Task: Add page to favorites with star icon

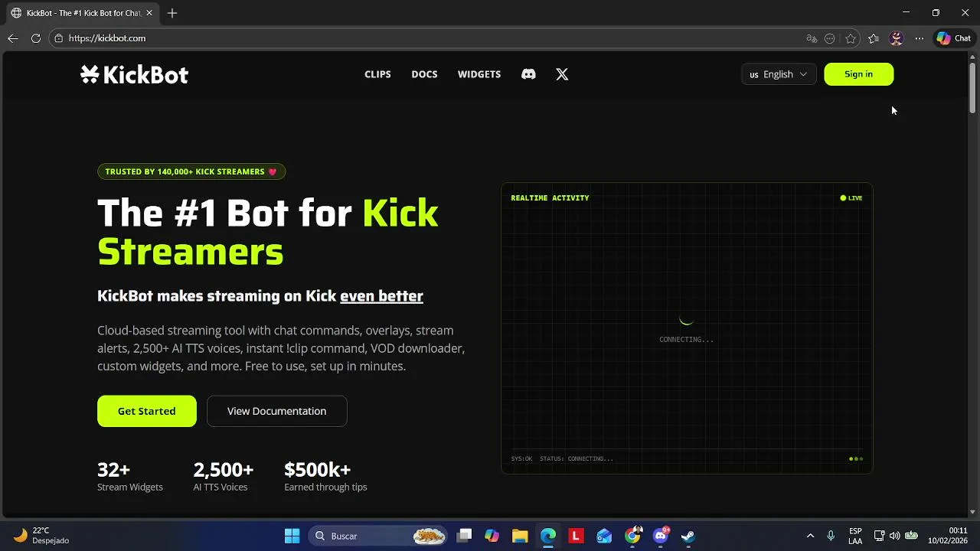Action: [x=851, y=38]
